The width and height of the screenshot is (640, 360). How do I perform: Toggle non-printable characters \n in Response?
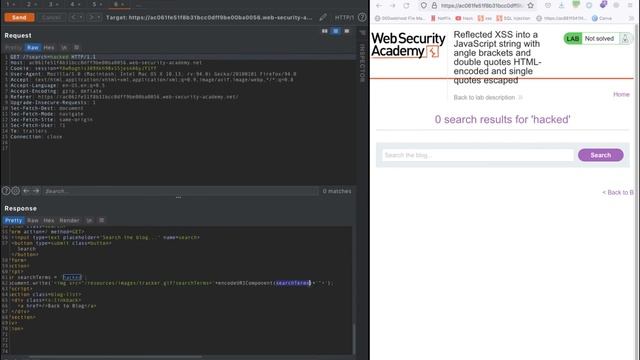click(89, 220)
